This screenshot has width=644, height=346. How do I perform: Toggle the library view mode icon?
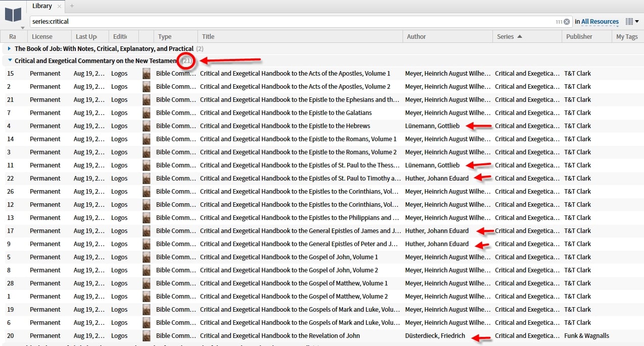pos(629,22)
